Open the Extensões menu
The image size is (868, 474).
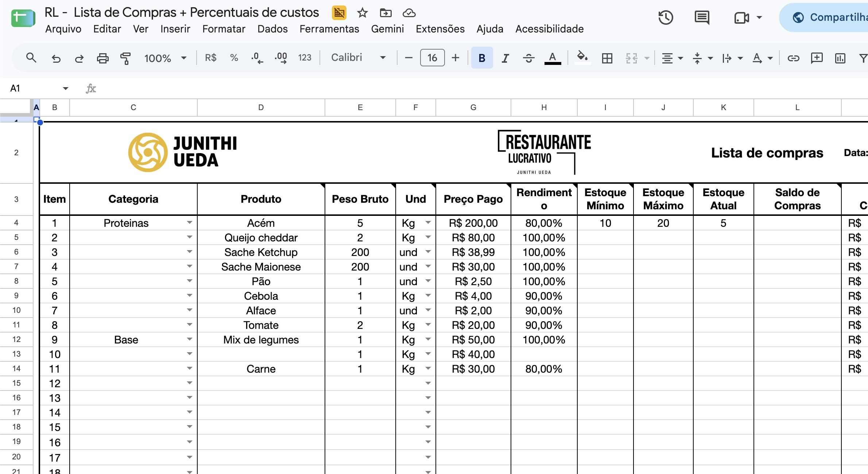tap(440, 29)
